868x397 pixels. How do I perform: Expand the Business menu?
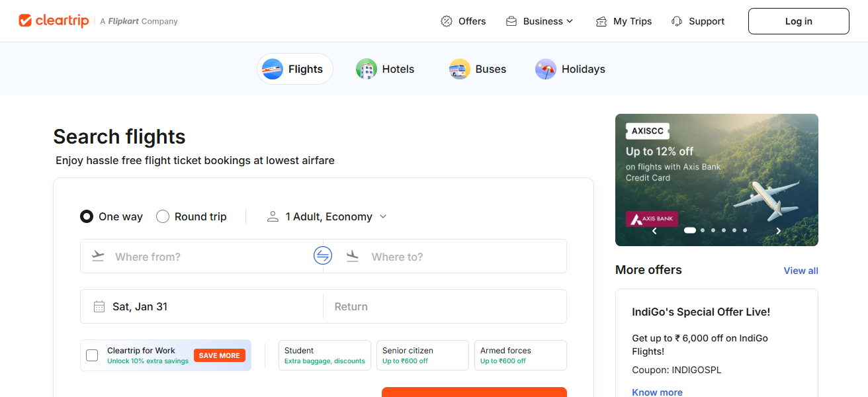click(x=539, y=21)
